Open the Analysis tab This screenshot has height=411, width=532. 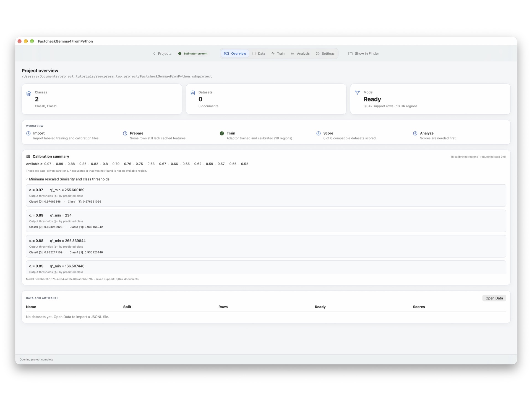[300, 54]
